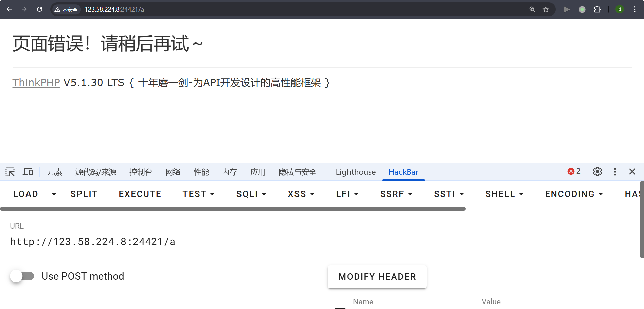Click the red error count badge
Viewport: 644px width, 309px height.
click(574, 172)
